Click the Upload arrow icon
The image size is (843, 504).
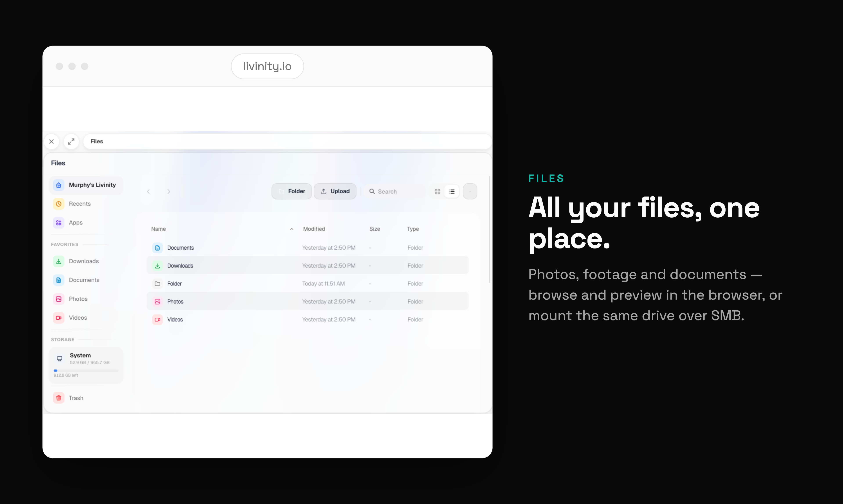(x=324, y=191)
